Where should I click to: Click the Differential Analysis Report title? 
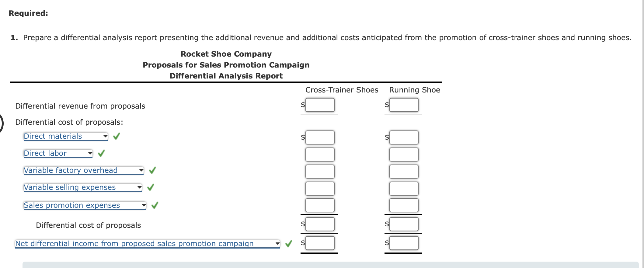[226, 76]
